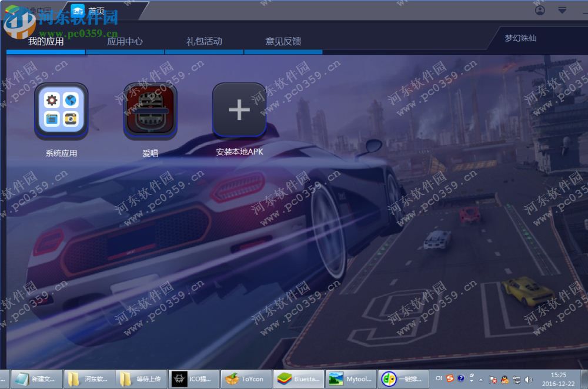The height and width of the screenshot is (389, 588).
Task: Open the 应用中心 tab
Action: (125, 41)
